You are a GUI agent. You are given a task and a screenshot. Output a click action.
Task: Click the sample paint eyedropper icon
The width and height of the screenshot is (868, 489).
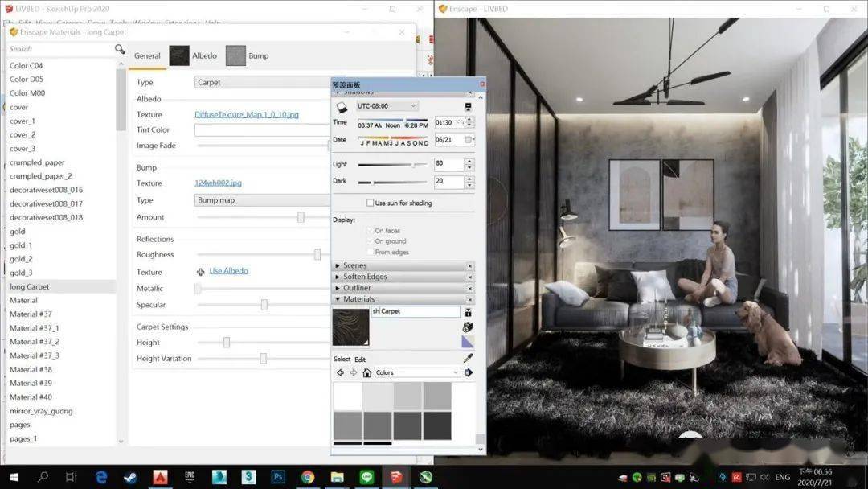coord(468,358)
